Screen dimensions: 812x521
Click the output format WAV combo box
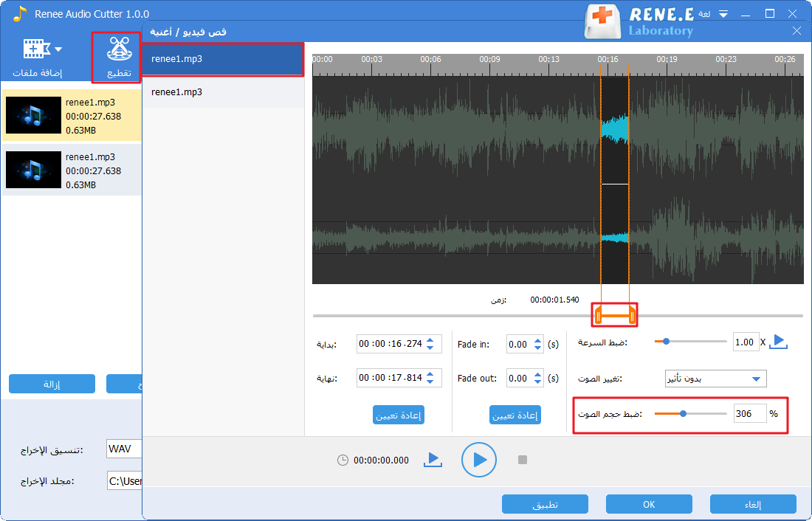click(x=124, y=449)
